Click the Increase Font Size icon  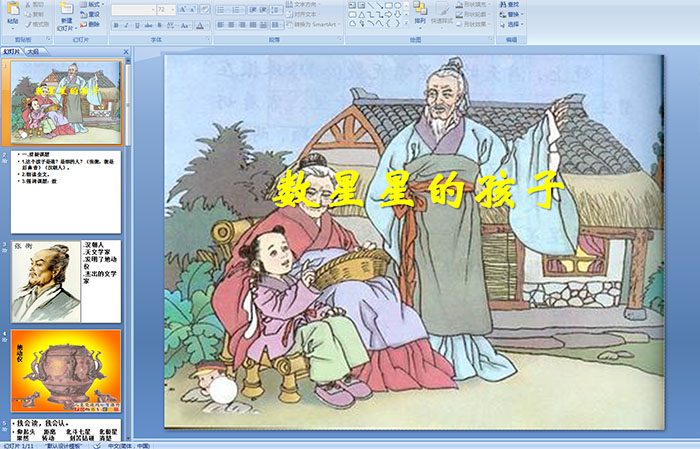coord(183,9)
